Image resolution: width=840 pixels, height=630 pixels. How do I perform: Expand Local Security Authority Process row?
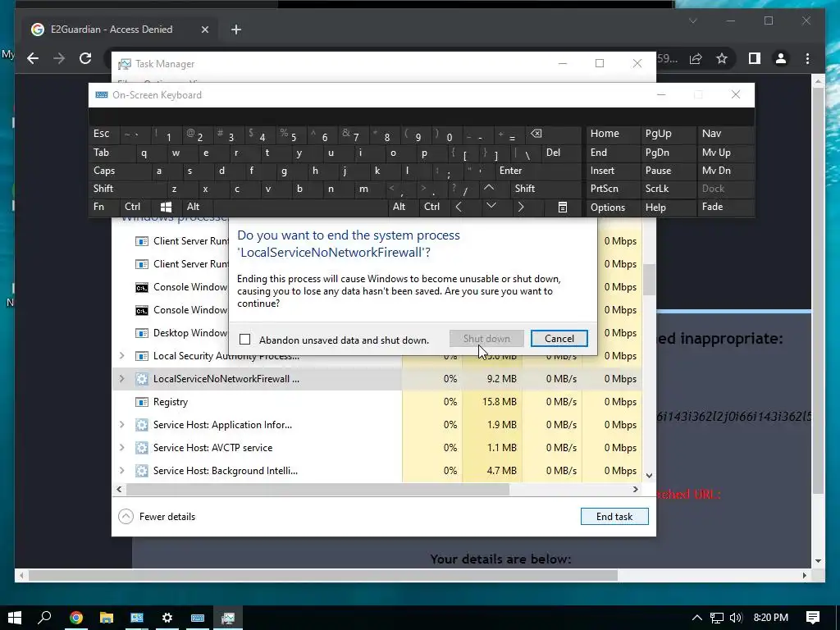(x=121, y=356)
